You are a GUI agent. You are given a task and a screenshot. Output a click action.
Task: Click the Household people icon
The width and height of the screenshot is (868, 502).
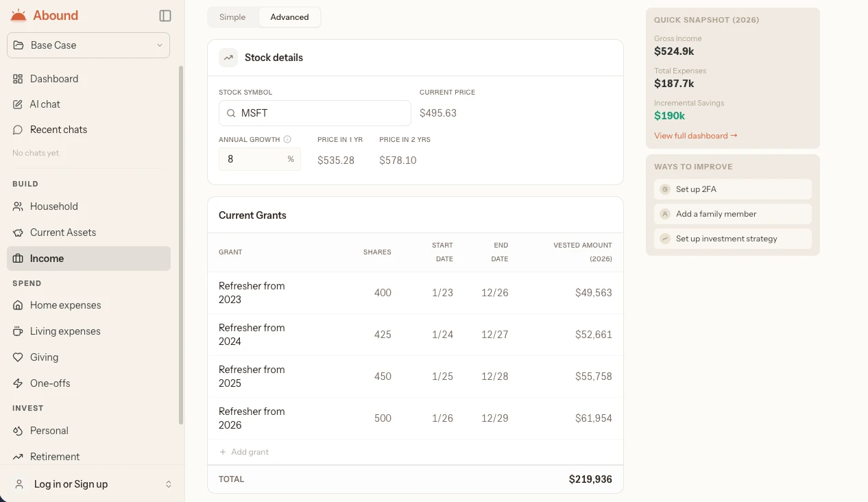pyautogui.click(x=18, y=206)
